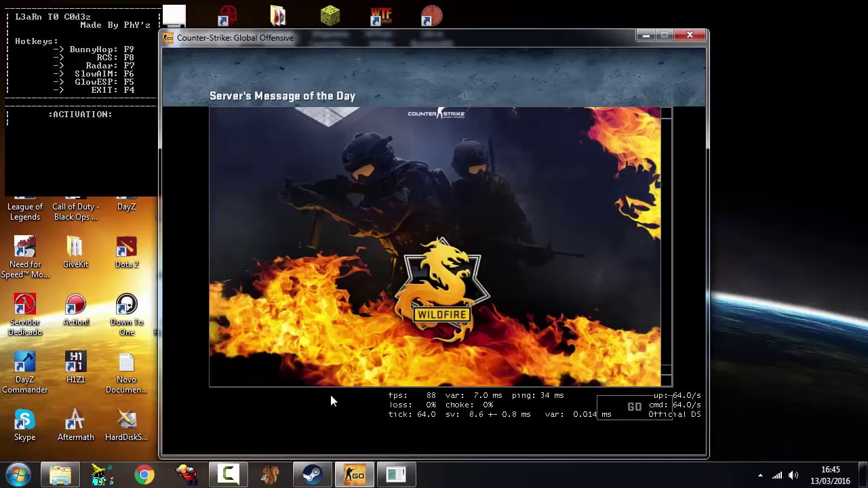This screenshot has width=868, height=488.
Task: Click the "Server's Message of the Day" heading
Action: tap(282, 96)
